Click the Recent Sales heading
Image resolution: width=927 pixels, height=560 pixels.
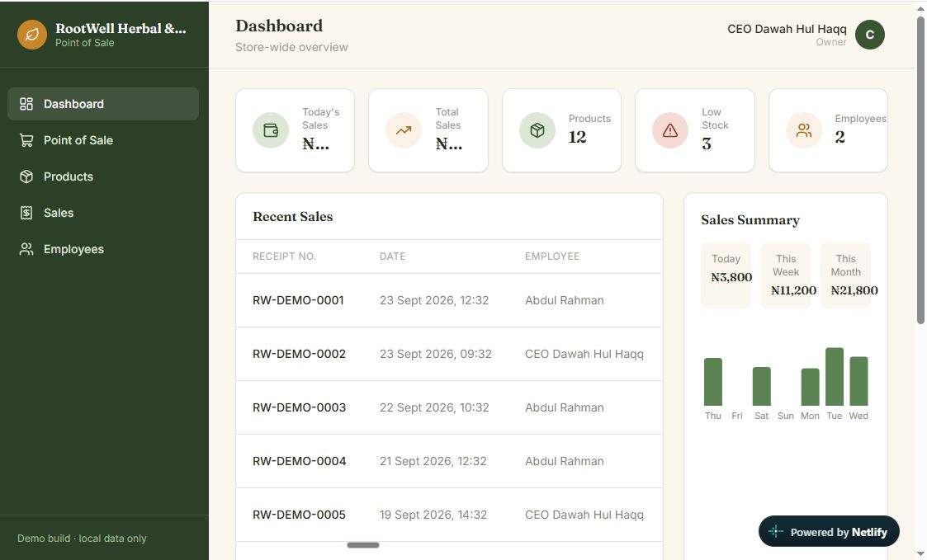[x=293, y=217]
